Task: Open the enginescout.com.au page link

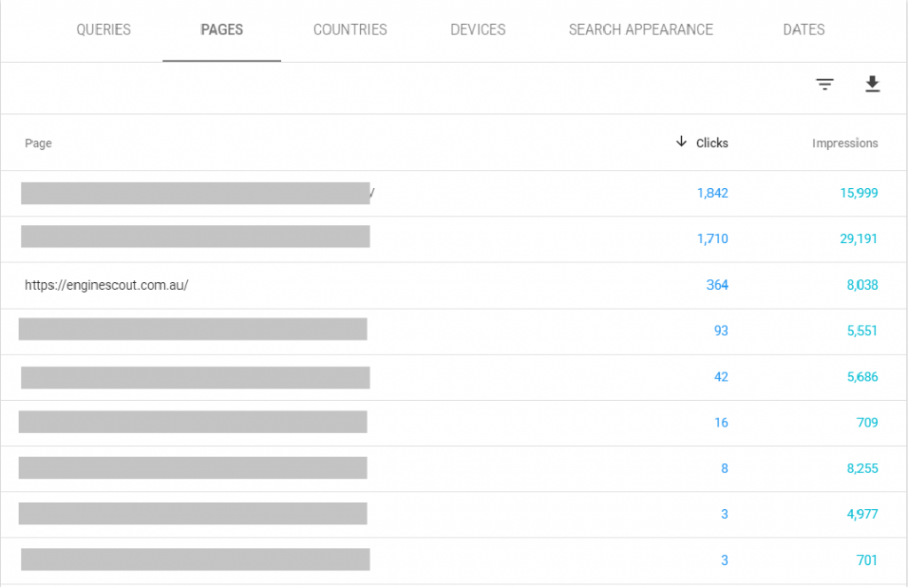Action: pyautogui.click(x=106, y=286)
